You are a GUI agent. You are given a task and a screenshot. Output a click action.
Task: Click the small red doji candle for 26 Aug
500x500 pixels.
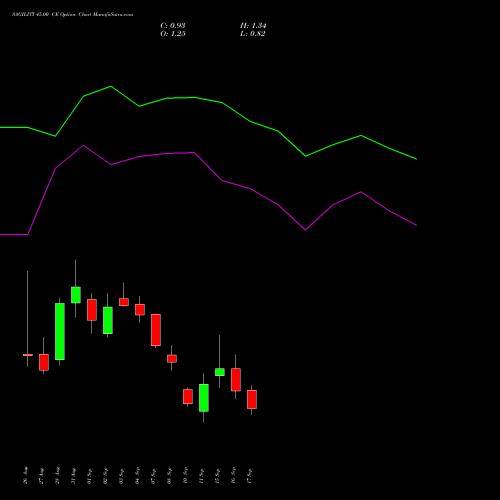tap(28, 355)
